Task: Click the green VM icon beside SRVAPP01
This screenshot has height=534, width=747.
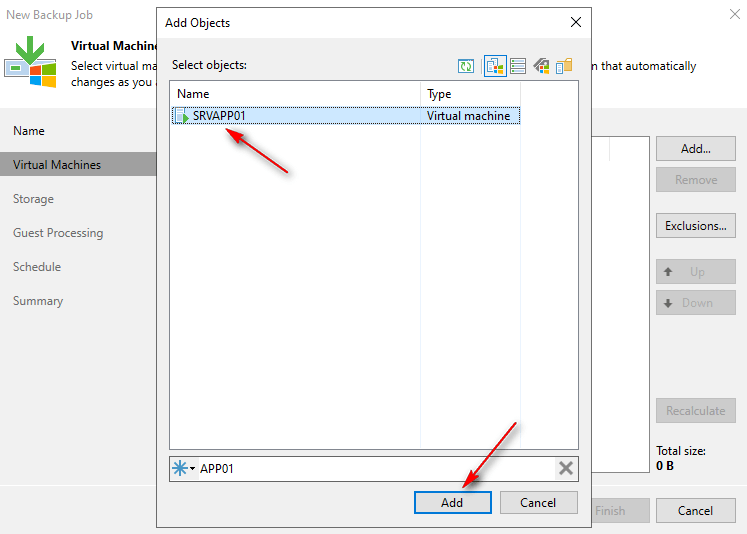Action: point(182,116)
